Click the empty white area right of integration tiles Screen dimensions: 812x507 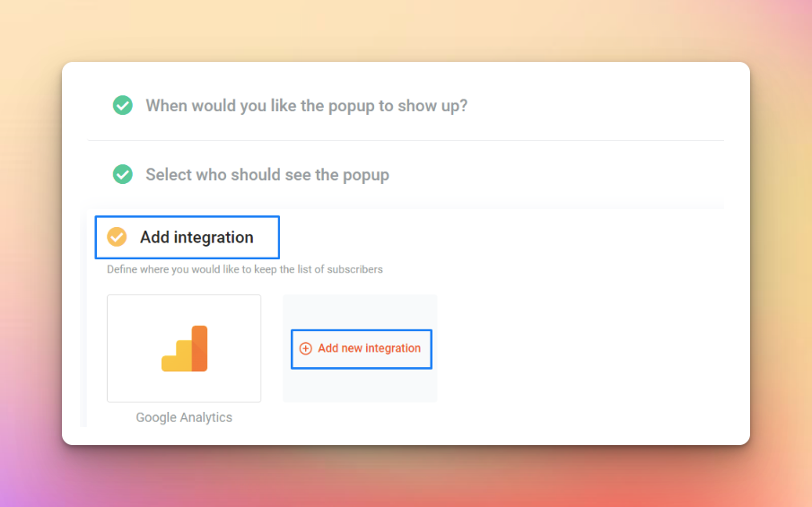(x=580, y=348)
